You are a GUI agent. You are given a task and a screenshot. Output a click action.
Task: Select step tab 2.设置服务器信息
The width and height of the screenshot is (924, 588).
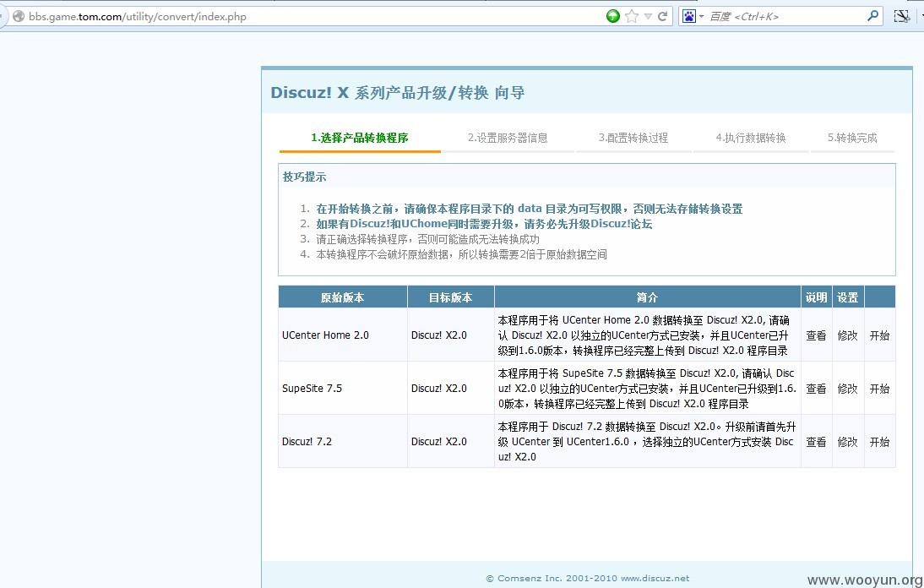tap(508, 138)
